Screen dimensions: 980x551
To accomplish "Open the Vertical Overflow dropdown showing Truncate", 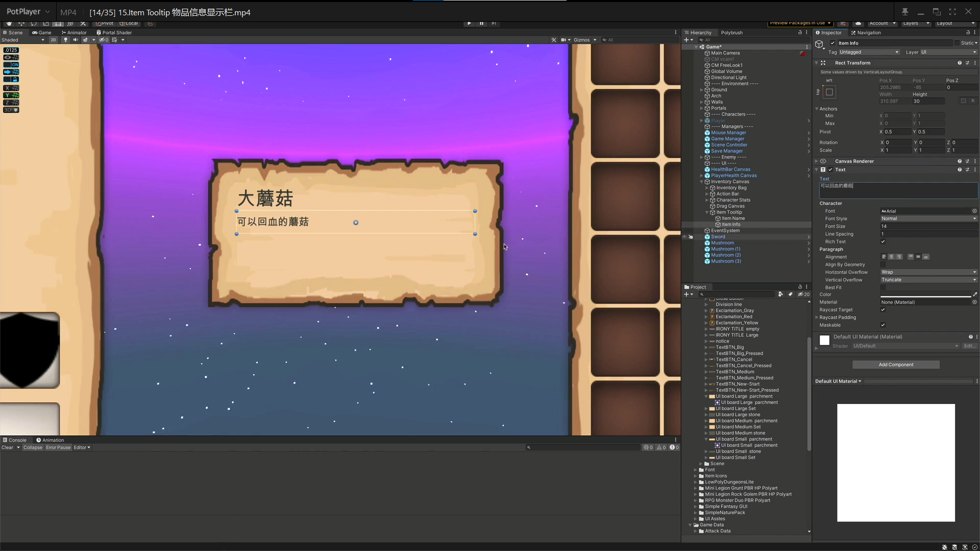I will click(928, 280).
